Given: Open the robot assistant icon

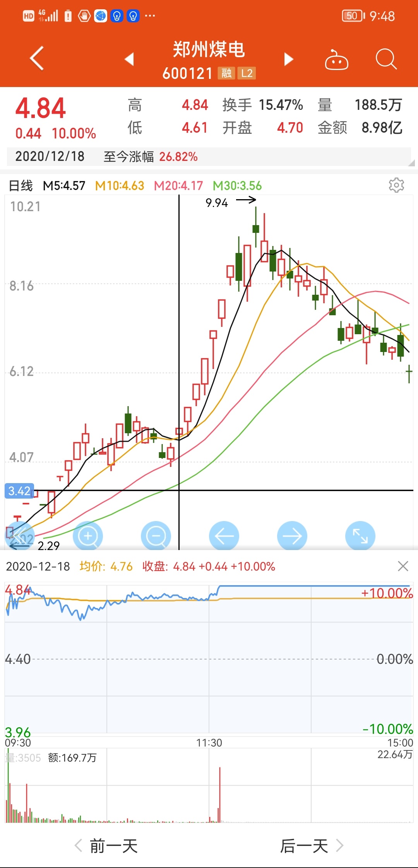Looking at the screenshot, I should pos(336,60).
